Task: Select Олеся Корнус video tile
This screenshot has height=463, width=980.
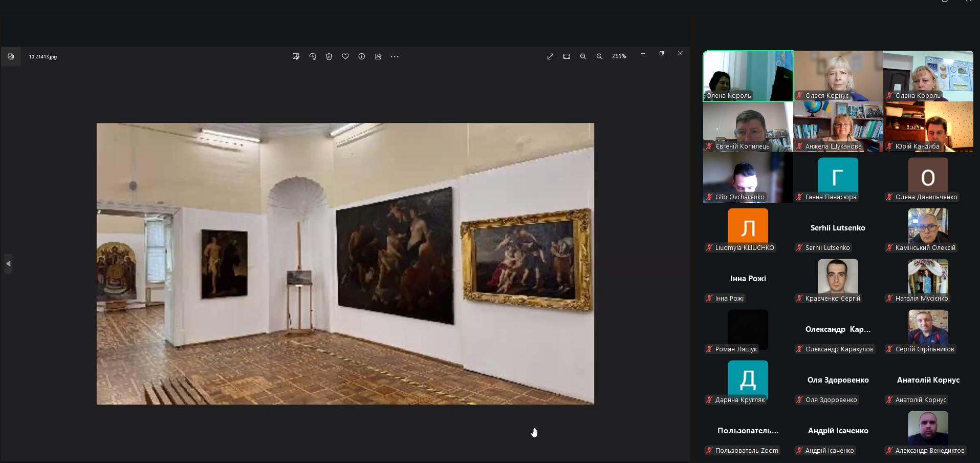Action: 838,76
